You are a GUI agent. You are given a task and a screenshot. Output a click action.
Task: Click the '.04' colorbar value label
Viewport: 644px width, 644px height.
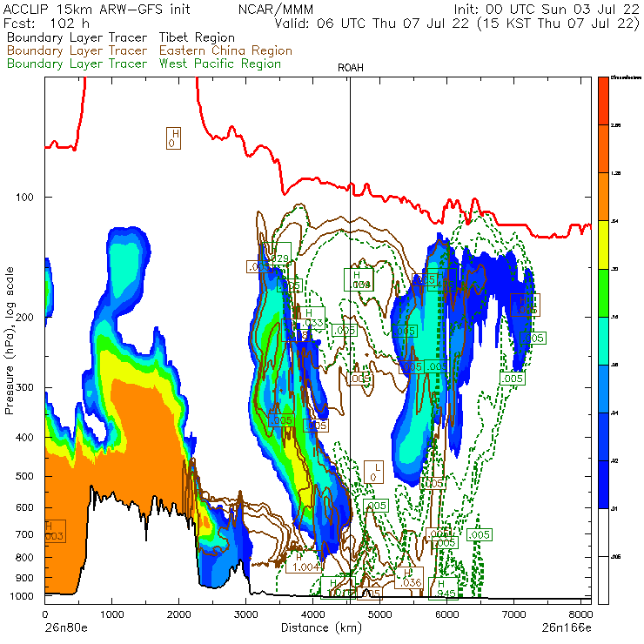(x=614, y=413)
